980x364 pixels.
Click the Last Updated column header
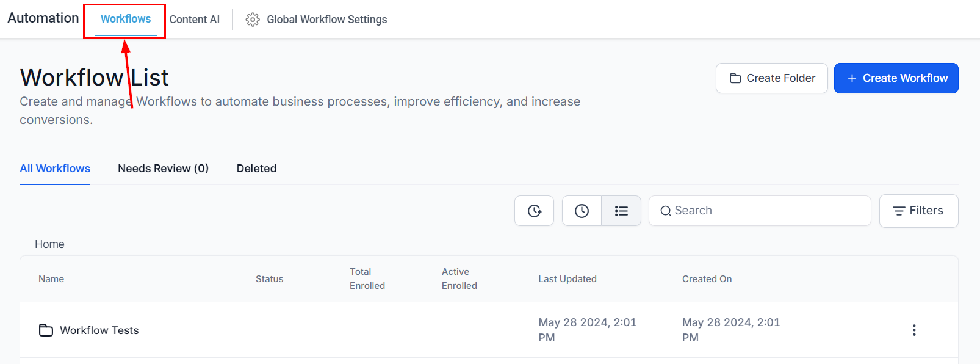[567, 279]
